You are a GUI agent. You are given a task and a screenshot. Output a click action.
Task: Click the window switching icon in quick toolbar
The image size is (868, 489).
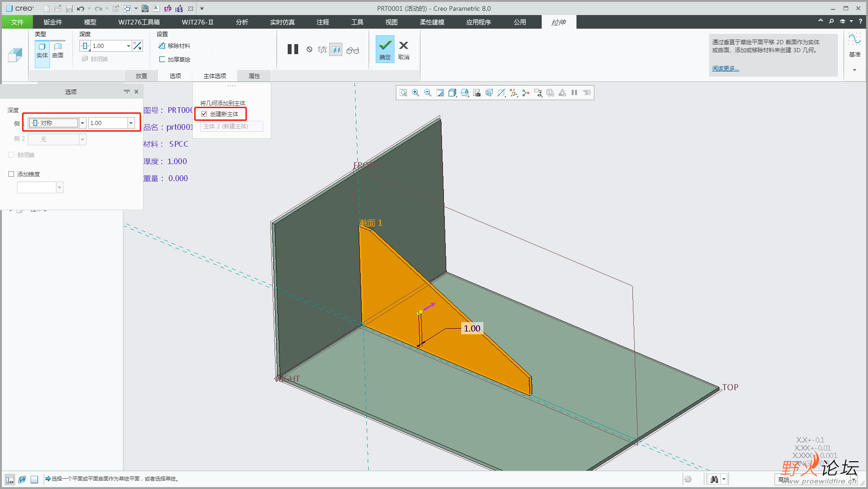127,8
